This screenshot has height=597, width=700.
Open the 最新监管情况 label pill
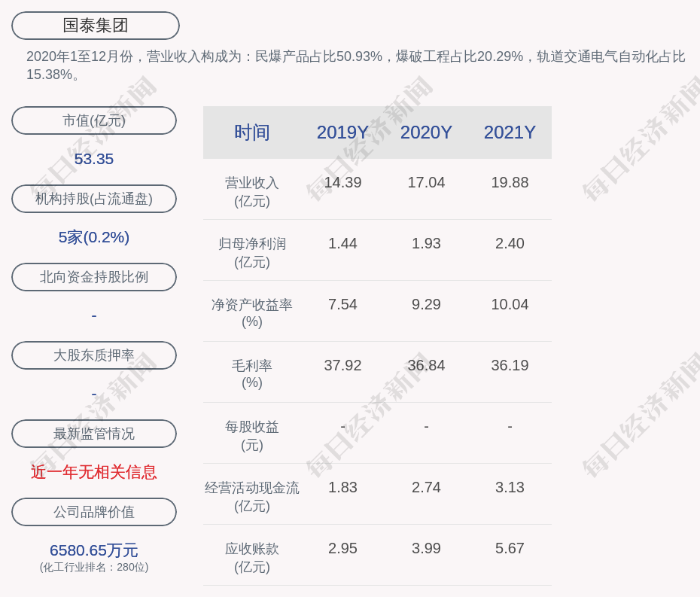point(94,434)
